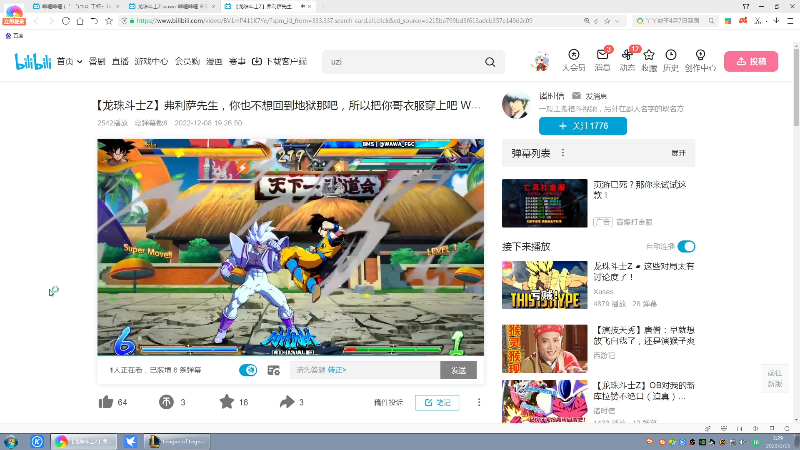The width and height of the screenshot is (800, 450).
Task: Click the blue 关注 follow button
Action: pyautogui.click(x=583, y=126)
